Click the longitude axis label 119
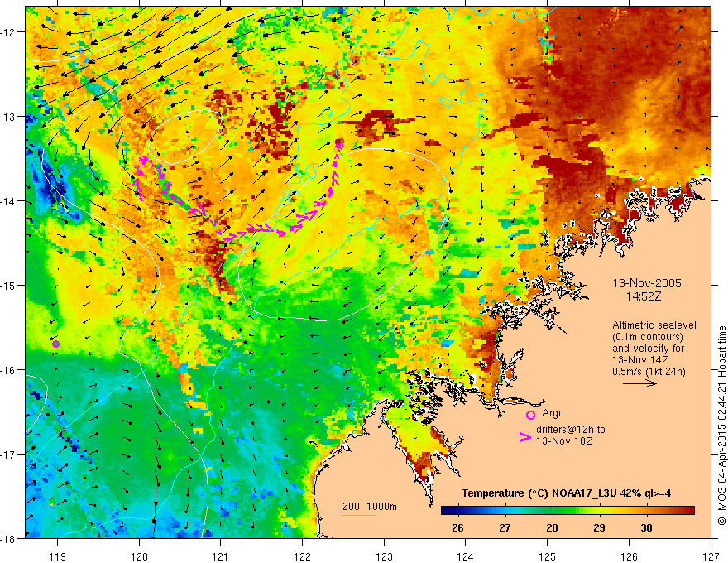Screen dimensions: 728x563 (x=58, y=556)
